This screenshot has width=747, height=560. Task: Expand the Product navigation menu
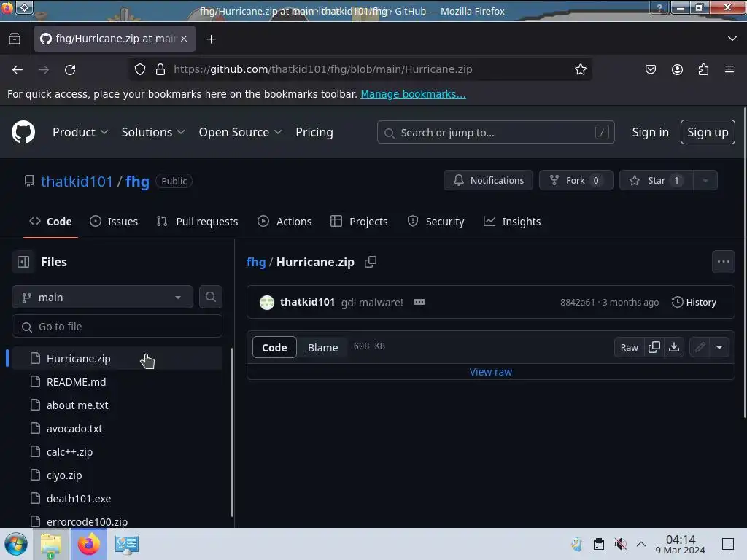coord(80,132)
